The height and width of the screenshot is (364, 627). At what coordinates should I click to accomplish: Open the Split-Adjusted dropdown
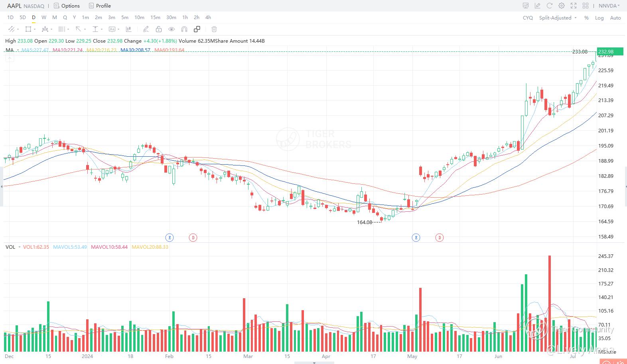tap(558, 18)
